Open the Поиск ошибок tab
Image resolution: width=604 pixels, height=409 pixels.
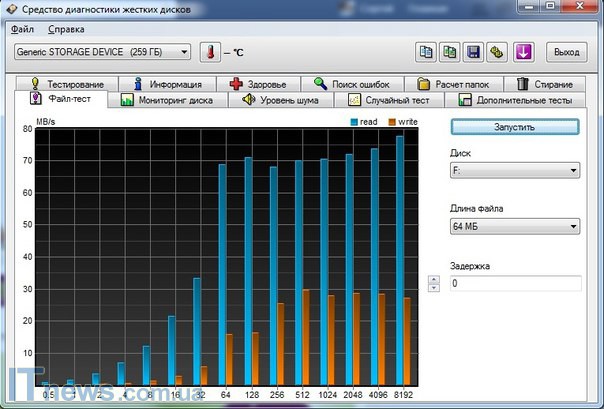point(357,84)
